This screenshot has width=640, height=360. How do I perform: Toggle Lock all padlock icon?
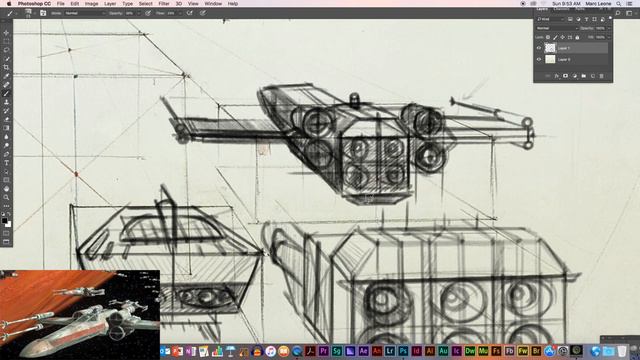577,37
